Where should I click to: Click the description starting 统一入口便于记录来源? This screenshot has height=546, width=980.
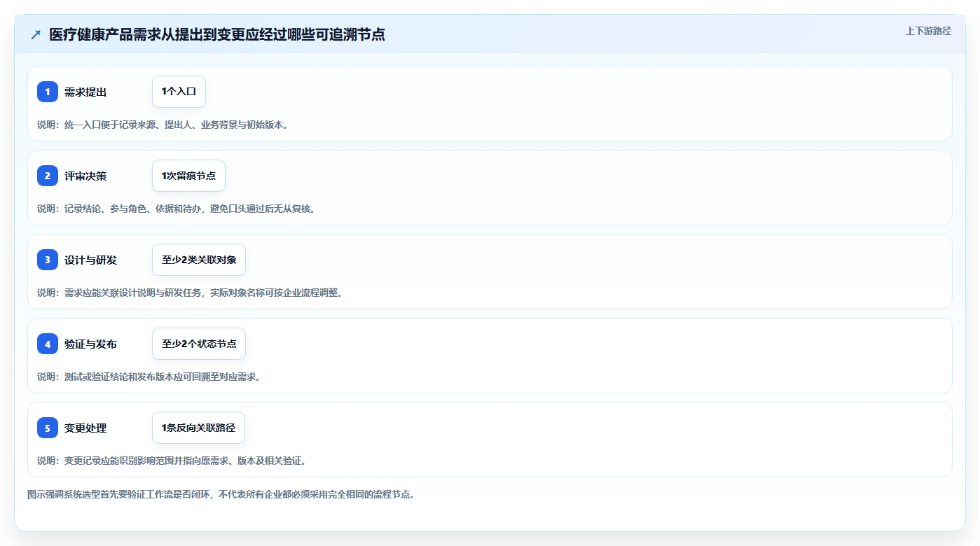click(163, 125)
